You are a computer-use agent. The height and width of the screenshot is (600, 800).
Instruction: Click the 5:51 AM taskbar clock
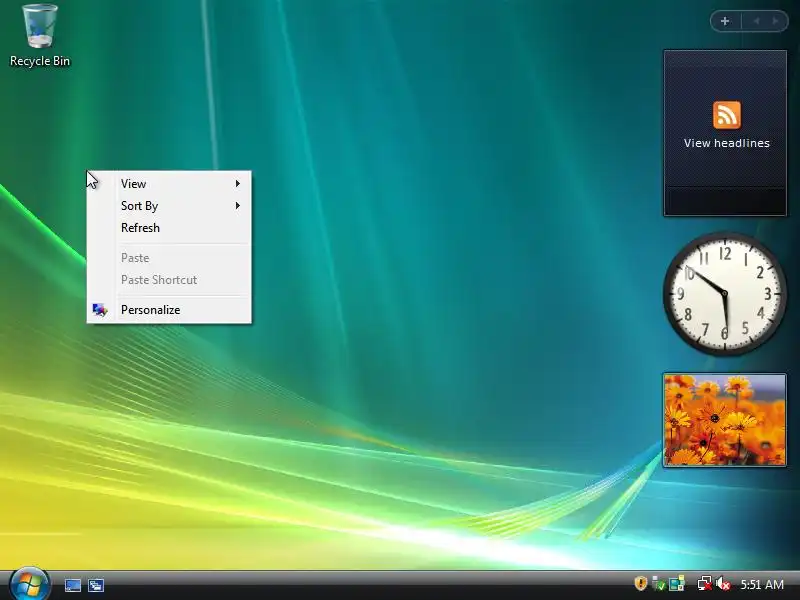pyautogui.click(x=762, y=584)
